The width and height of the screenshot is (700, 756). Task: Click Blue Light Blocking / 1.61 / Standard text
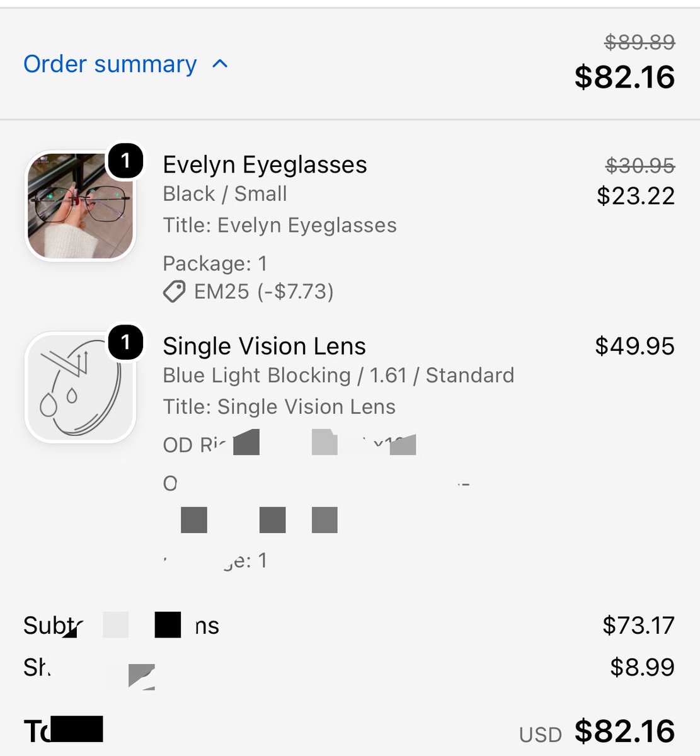[338, 375]
